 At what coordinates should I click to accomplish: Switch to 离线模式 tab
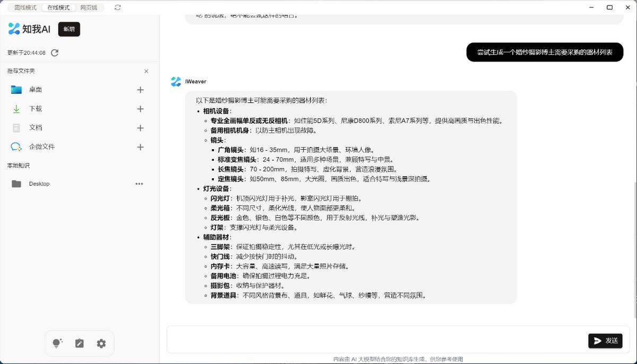pyautogui.click(x=25, y=7)
